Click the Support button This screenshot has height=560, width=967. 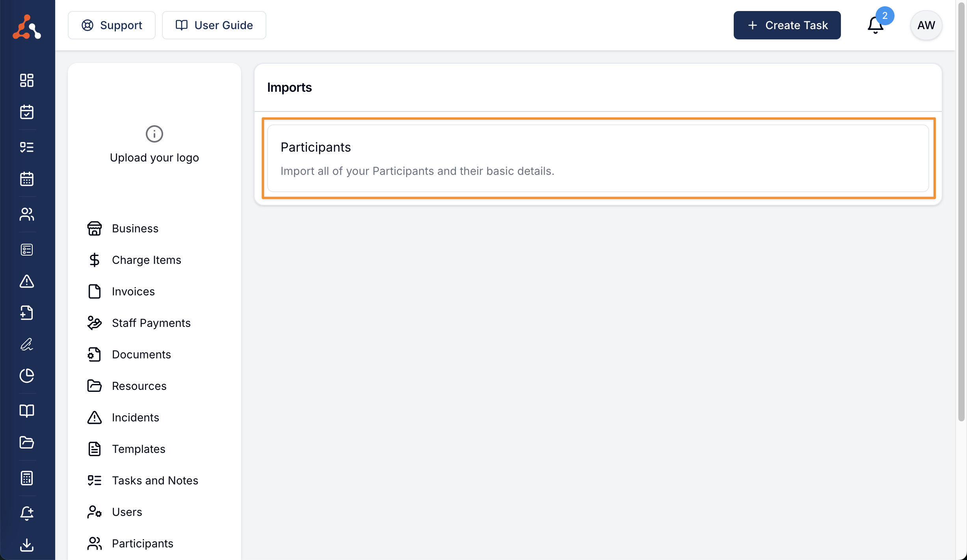tap(112, 25)
